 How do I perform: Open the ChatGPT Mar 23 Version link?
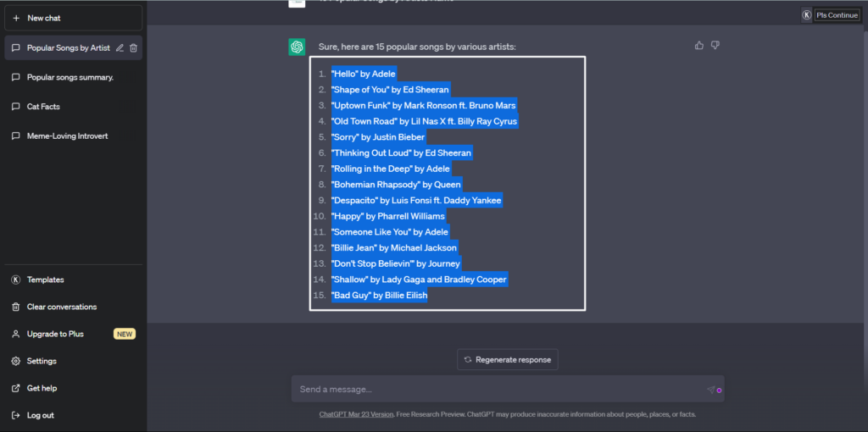[x=357, y=414]
